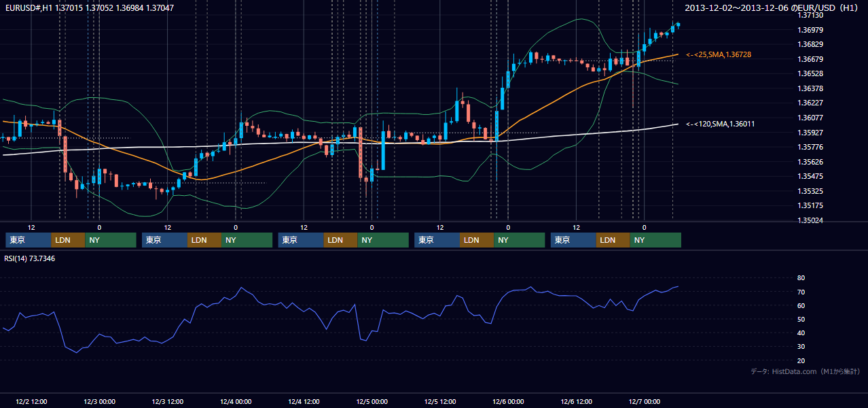Select the 12/2 12:00 time axis label

31,402
